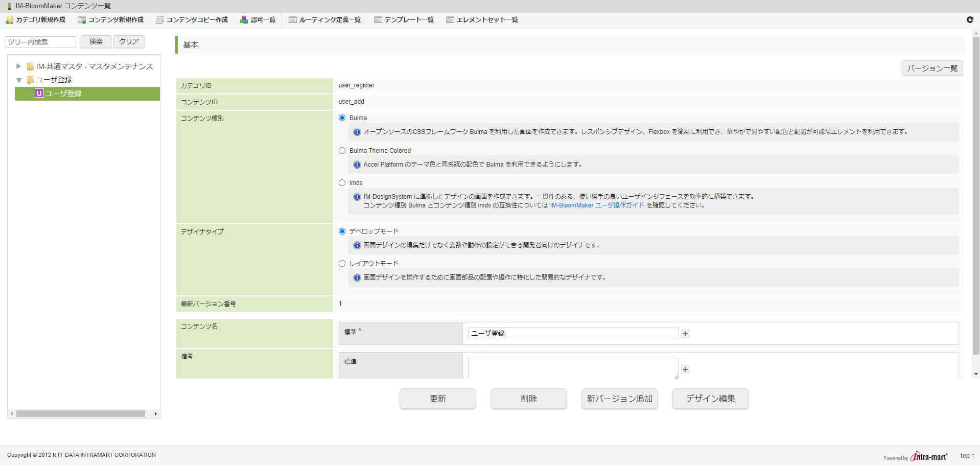Click the 備考 textarea
Image resolution: width=980 pixels, height=465 pixels.
click(573, 368)
